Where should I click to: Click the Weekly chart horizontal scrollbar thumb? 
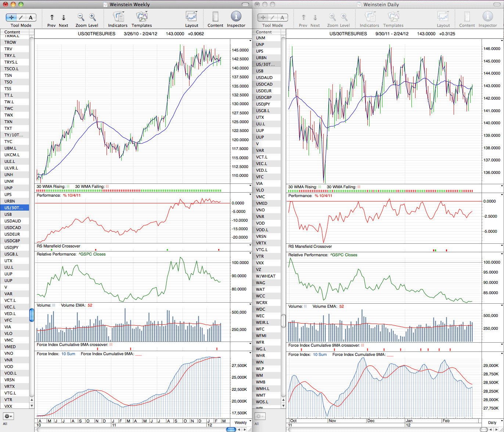pyautogui.click(x=231, y=429)
